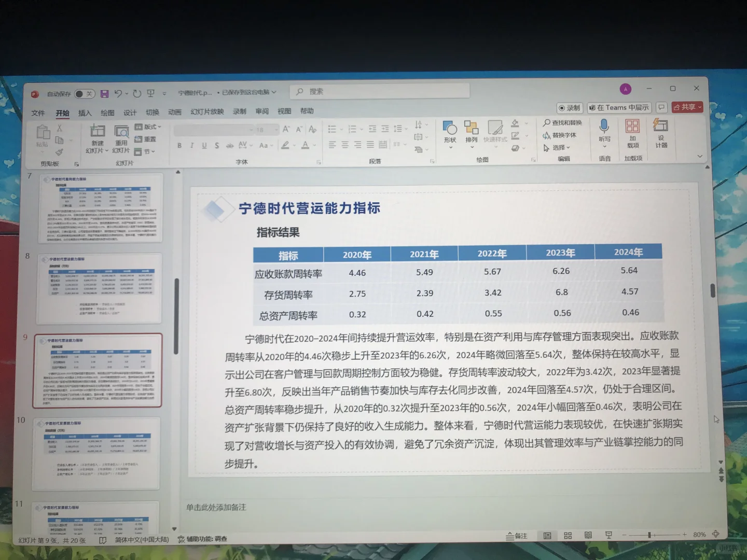747x560 pixels.
Task: Click 替换字体 button
Action: (559, 135)
